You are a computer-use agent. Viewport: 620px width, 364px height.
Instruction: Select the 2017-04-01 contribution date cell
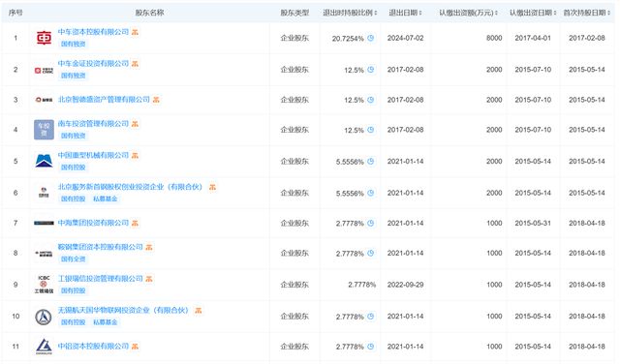(533, 38)
